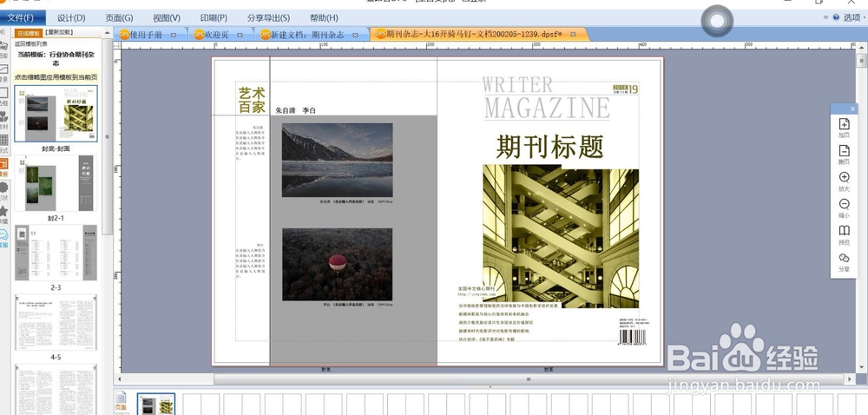Image resolution: width=868 pixels, height=415 pixels.
Task: Click the 期刊标题 title text on cover
Action: pyautogui.click(x=549, y=148)
